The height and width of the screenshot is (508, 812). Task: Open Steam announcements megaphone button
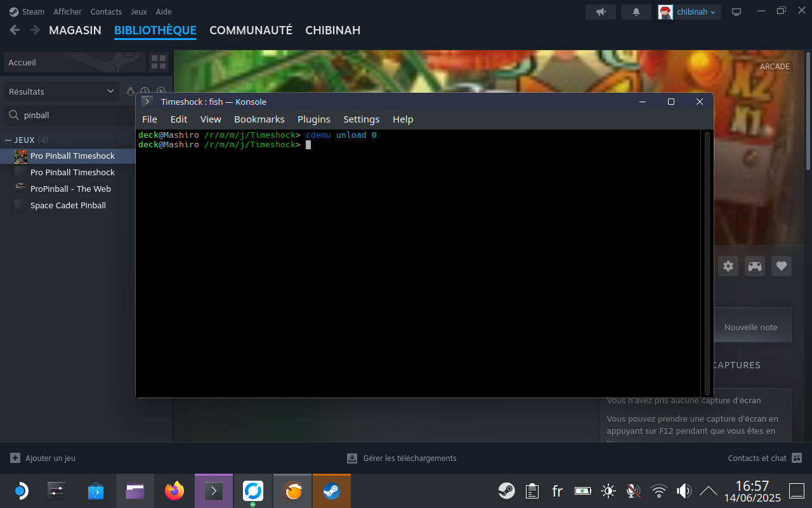point(601,11)
